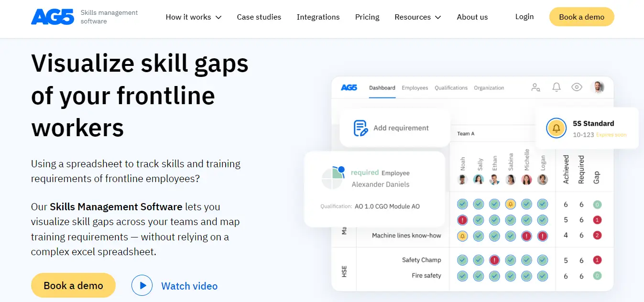Click the Team A label

pyautogui.click(x=466, y=134)
